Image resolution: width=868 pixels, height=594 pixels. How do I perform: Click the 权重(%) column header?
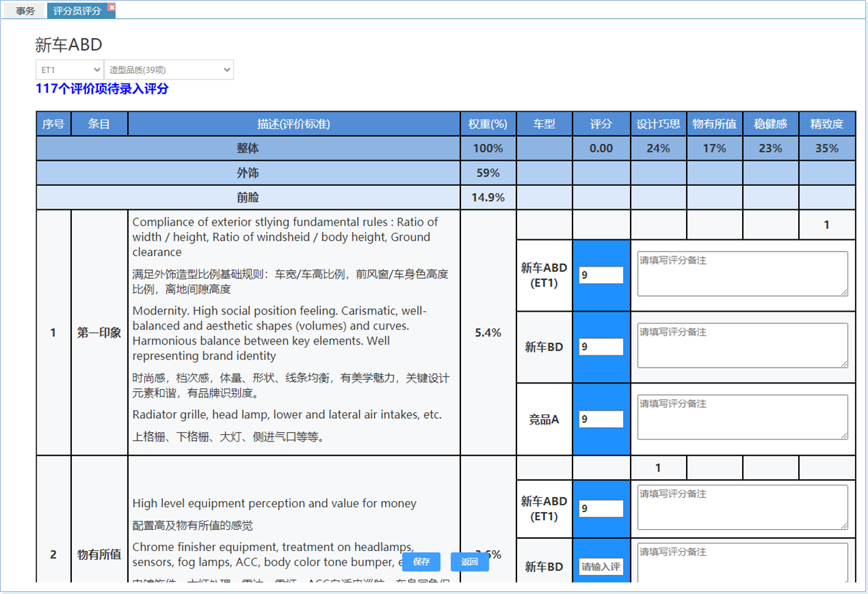pos(488,124)
